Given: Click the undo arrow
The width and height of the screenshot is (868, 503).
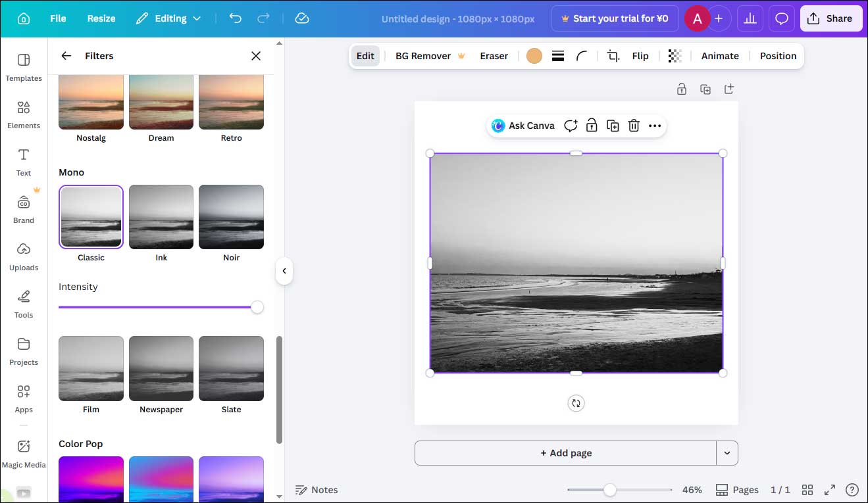Looking at the screenshot, I should tap(235, 18).
